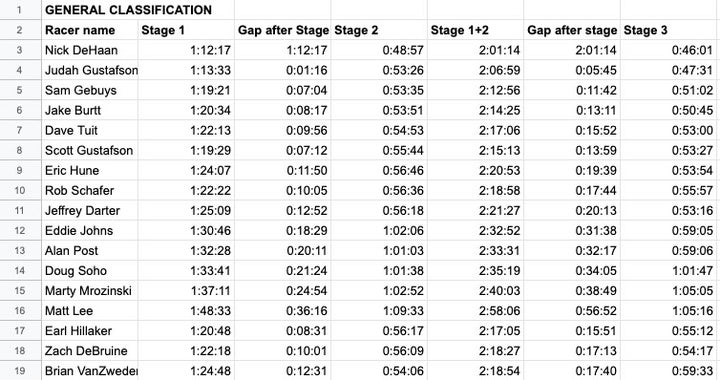Click Marty Mrozinski's gap cell 0:38:49

tap(572, 291)
